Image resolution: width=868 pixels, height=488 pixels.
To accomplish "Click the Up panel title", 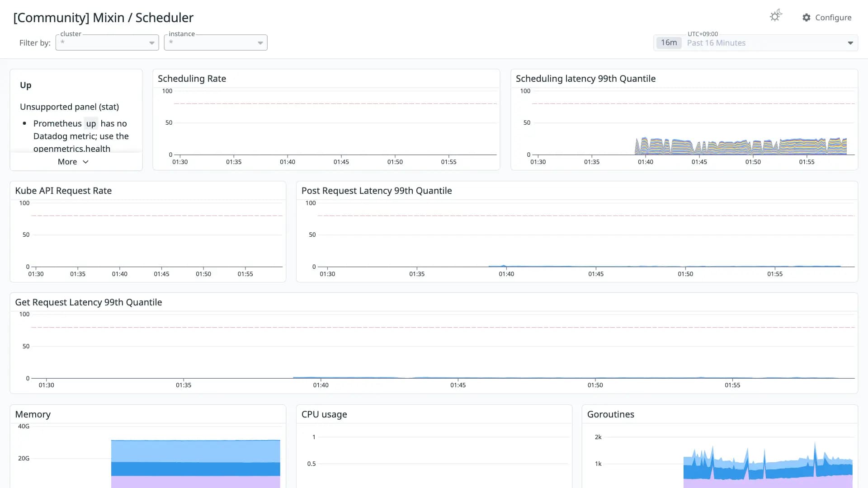I will point(26,85).
